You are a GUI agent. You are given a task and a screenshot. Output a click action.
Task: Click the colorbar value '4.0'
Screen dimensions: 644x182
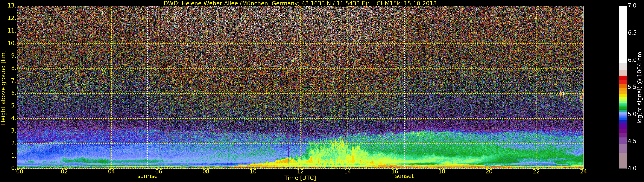[632, 168]
